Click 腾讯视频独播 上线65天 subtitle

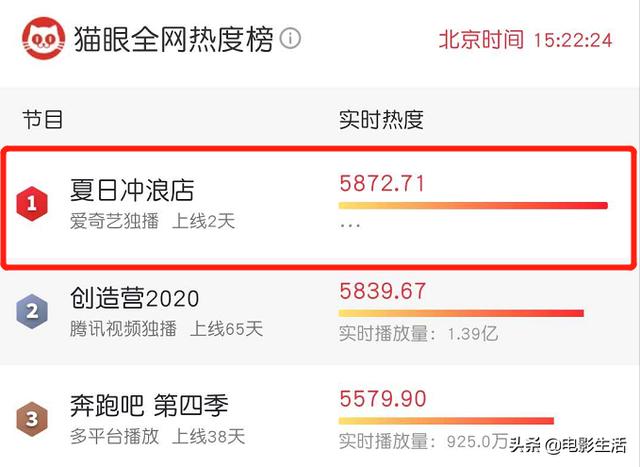166,329
